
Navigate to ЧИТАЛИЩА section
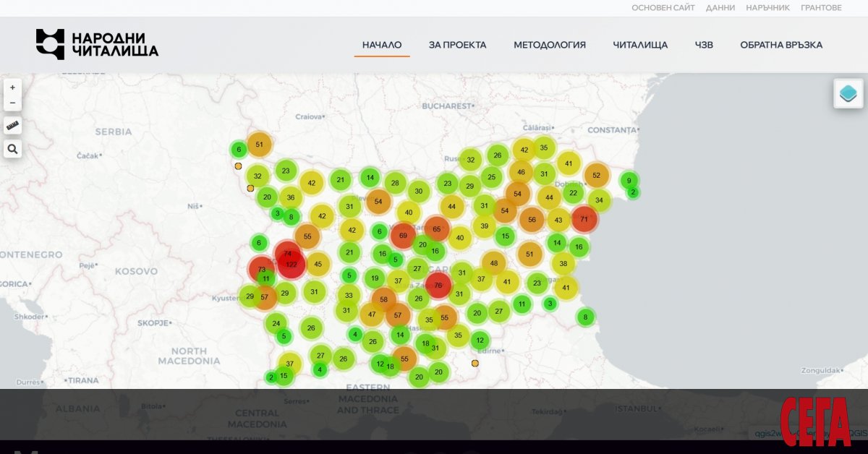pos(640,45)
